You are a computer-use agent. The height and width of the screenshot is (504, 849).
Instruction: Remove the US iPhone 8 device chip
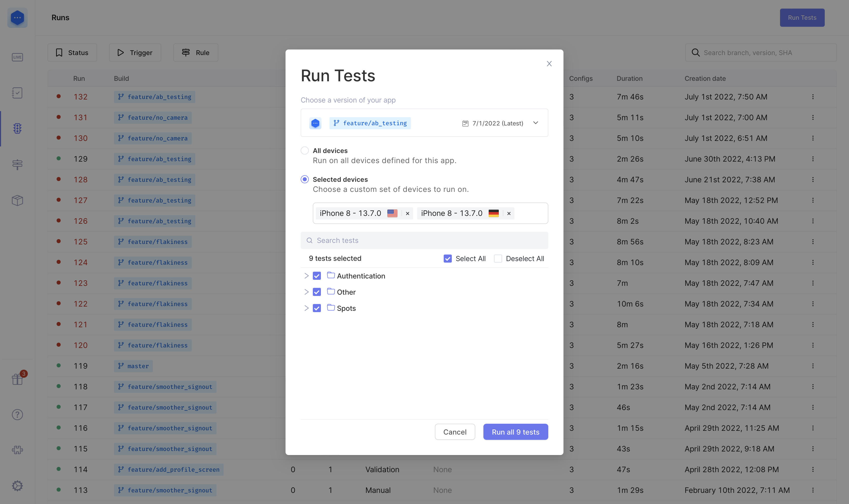point(407,214)
